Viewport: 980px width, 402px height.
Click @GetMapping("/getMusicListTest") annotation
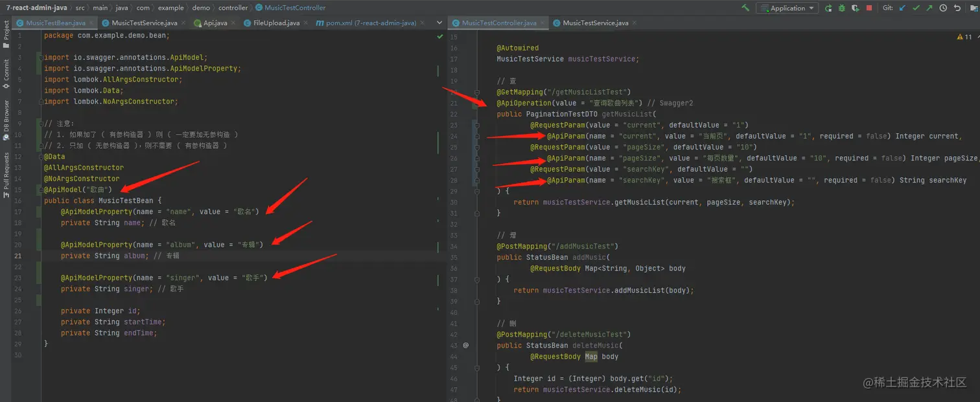(564, 92)
